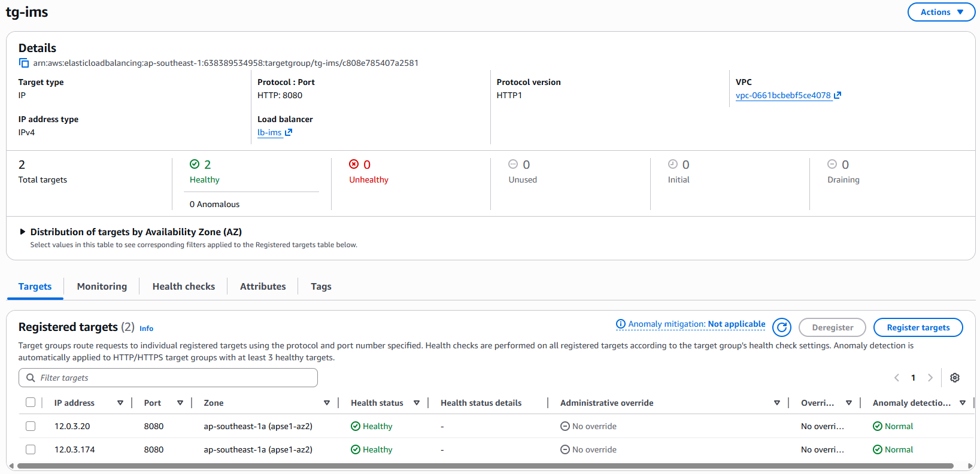This screenshot has width=980, height=474.
Task: Go to next page of targets
Action: click(930, 378)
